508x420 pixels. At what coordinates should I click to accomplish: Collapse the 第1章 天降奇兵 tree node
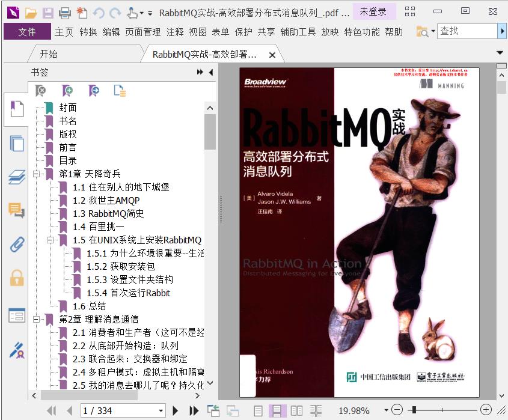tap(37, 174)
